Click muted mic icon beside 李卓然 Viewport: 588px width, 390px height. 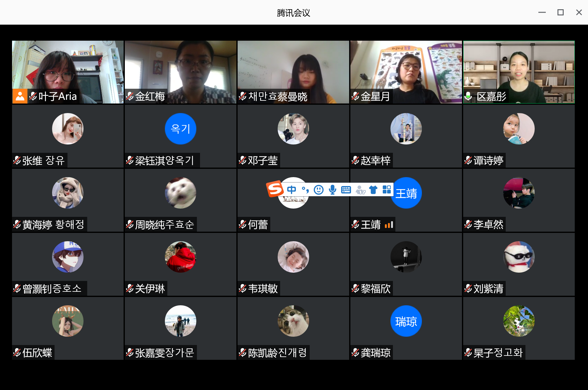pos(468,224)
